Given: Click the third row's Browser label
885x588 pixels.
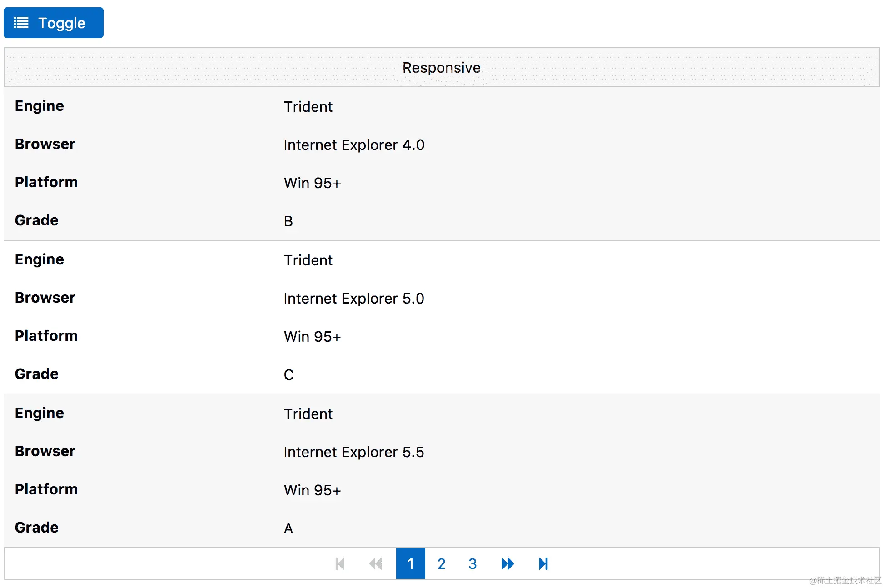Looking at the screenshot, I should pyautogui.click(x=45, y=451).
